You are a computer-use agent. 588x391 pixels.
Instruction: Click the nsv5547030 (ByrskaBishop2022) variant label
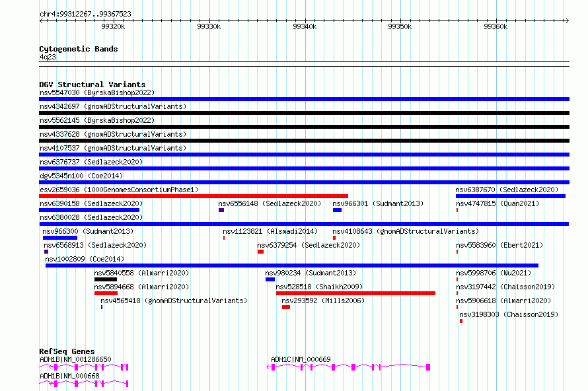[x=97, y=92]
